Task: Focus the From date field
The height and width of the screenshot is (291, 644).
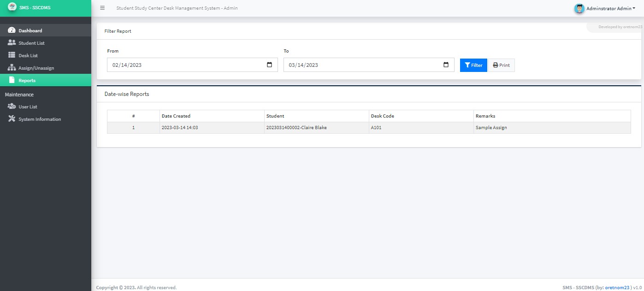Action: tap(192, 65)
